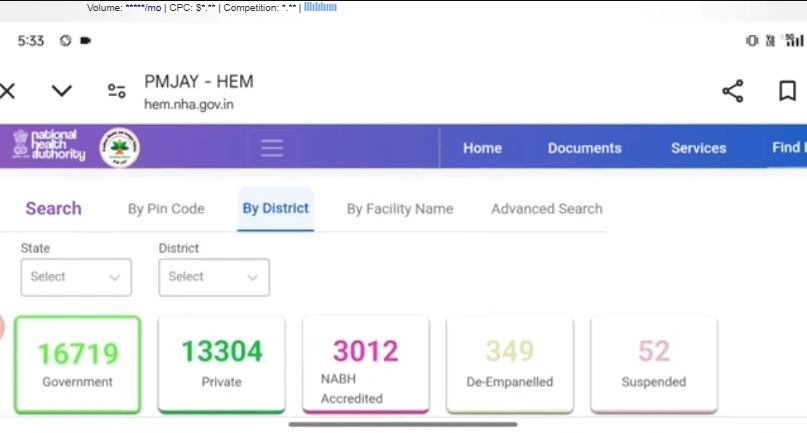807x433 pixels.
Task: Open Home in navigation bar
Action: [x=482, y=148]
